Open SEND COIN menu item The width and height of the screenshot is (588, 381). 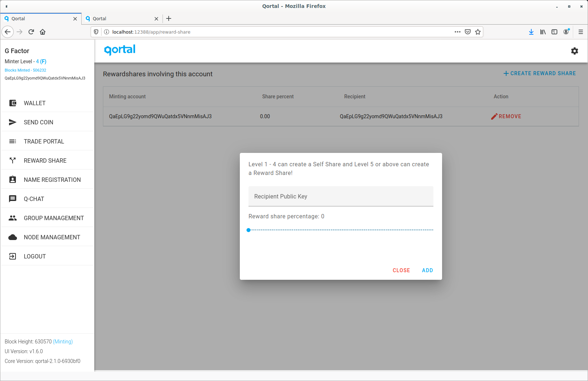click(47, 122)
